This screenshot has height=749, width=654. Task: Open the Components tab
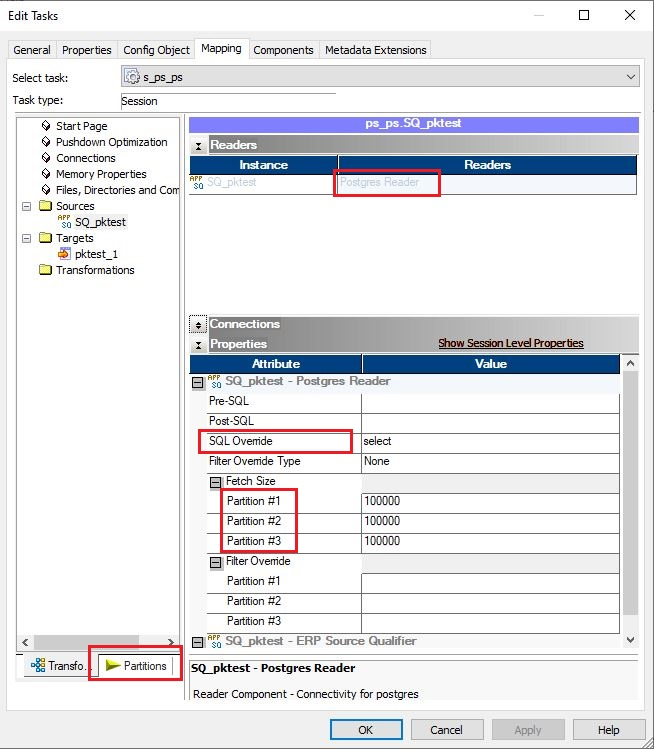tap(283, 50)
